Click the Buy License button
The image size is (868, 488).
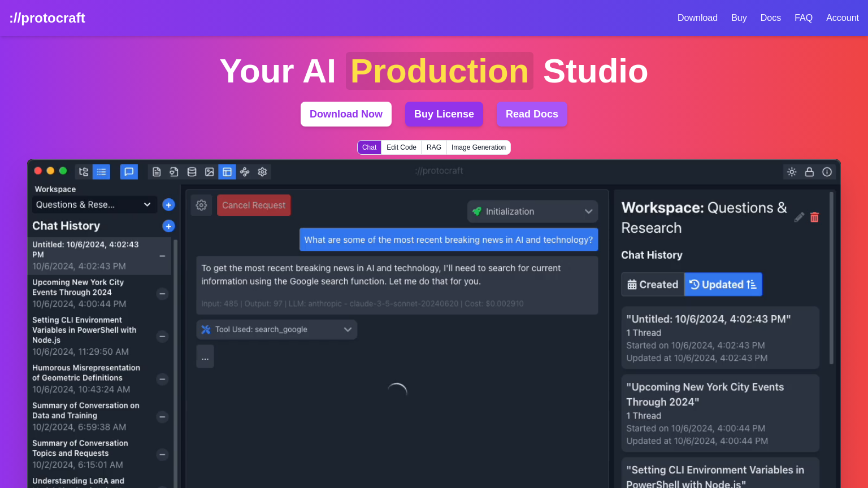444,114
